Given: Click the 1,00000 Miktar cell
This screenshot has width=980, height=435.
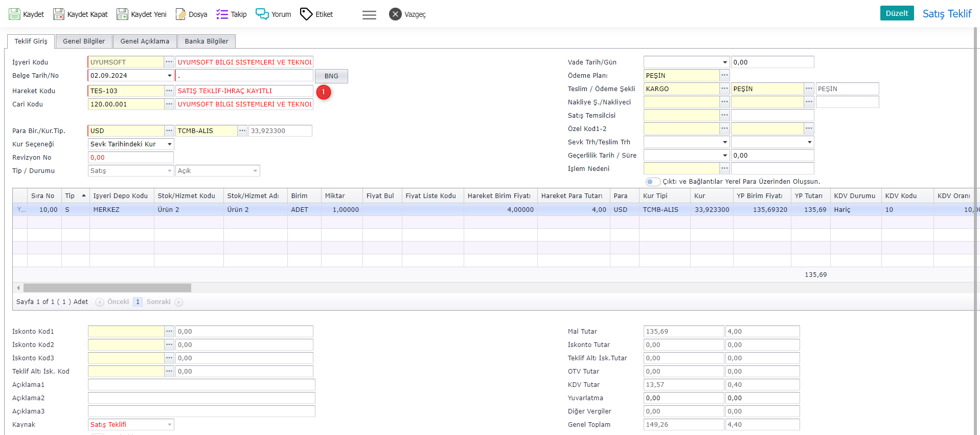Looking at the screenshot, I should (x=342, y=209).
